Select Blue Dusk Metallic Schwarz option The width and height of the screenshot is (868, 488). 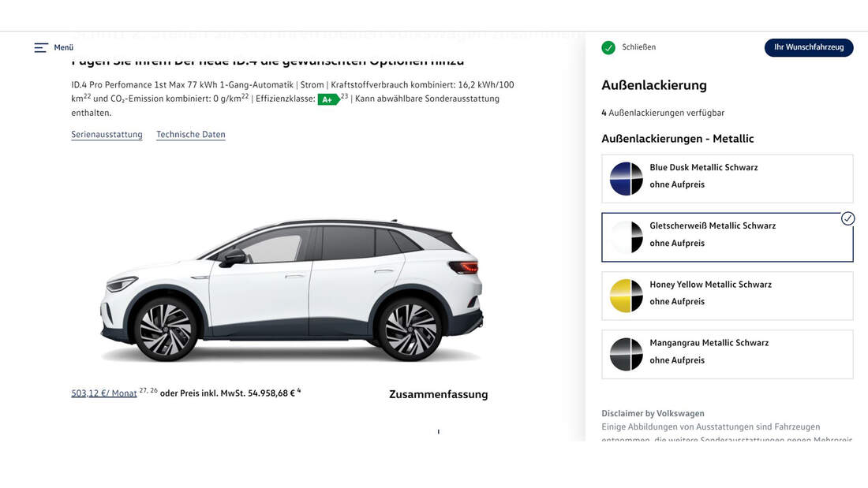728,179
